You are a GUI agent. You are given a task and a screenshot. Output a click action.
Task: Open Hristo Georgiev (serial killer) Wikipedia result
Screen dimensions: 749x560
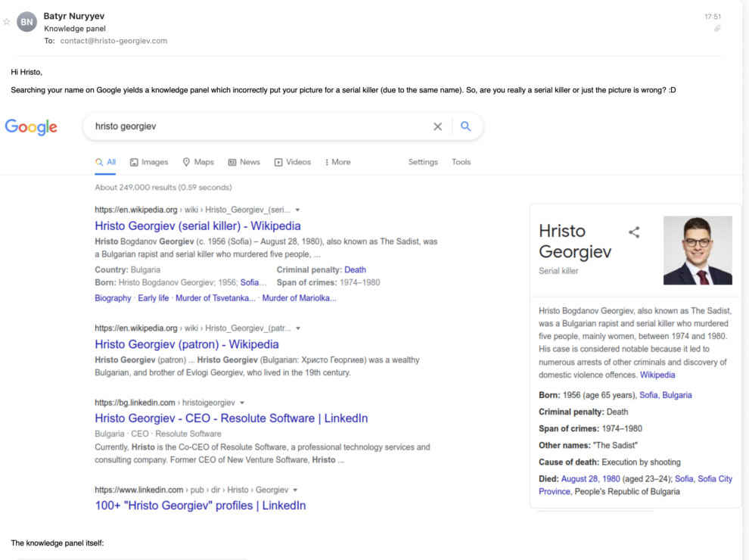[x=197, y=226]
